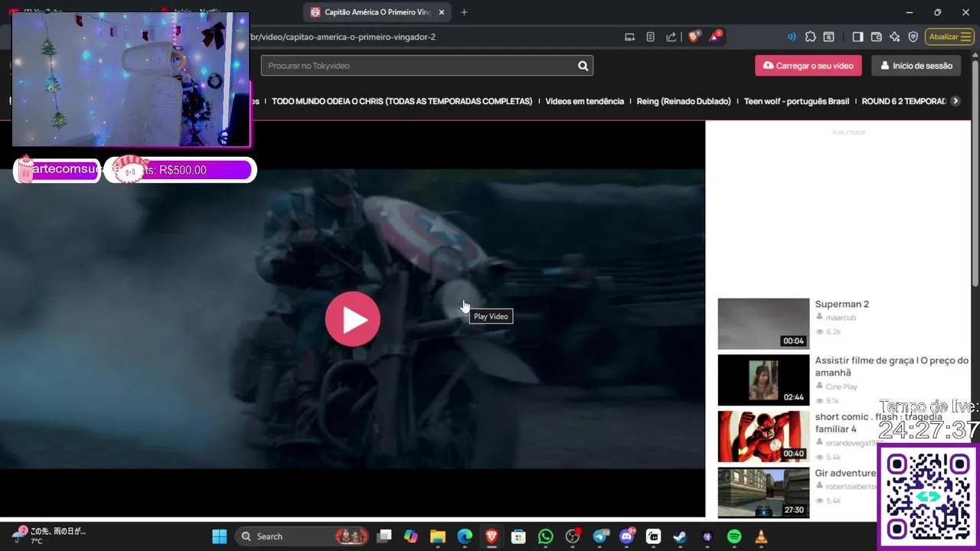Open Leo AI sparkle icon

click(894, 37)
